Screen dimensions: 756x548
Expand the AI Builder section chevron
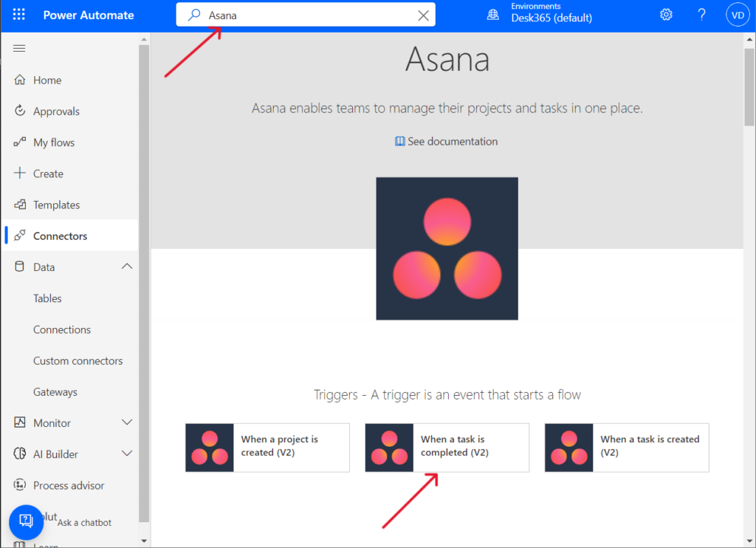coord(127,453)
